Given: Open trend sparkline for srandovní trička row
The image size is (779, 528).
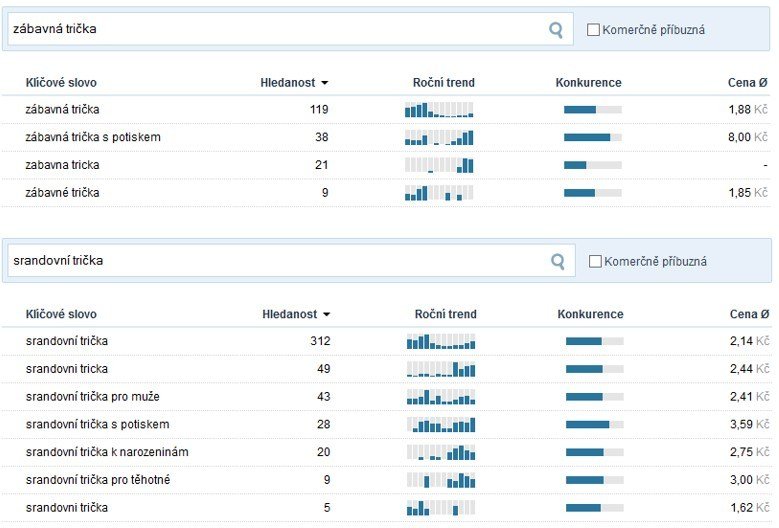Looking at the screenshot, I should [x=441, y=341].
